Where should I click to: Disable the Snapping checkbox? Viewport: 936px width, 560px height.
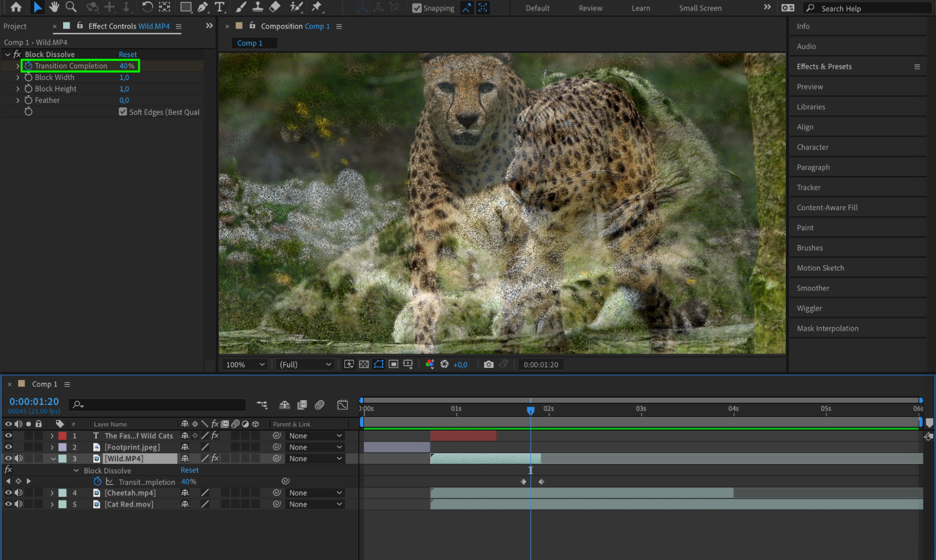click(x=417, y=8)
